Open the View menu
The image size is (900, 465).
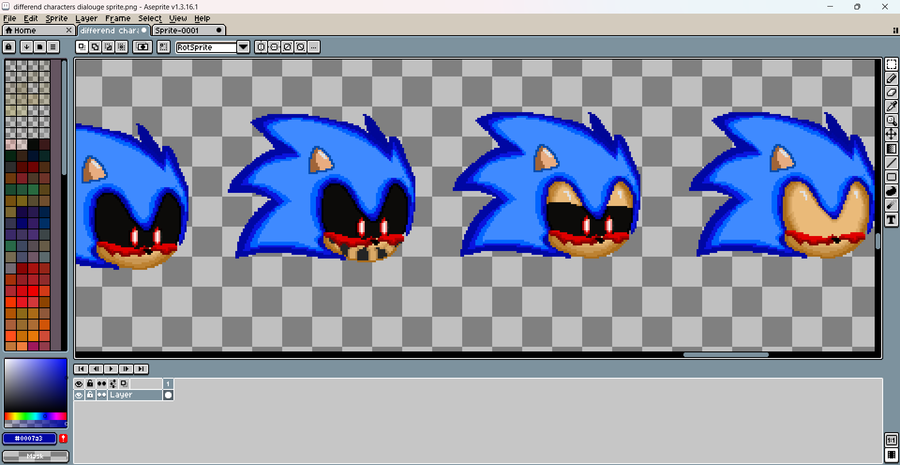click(x=178, y=18)
